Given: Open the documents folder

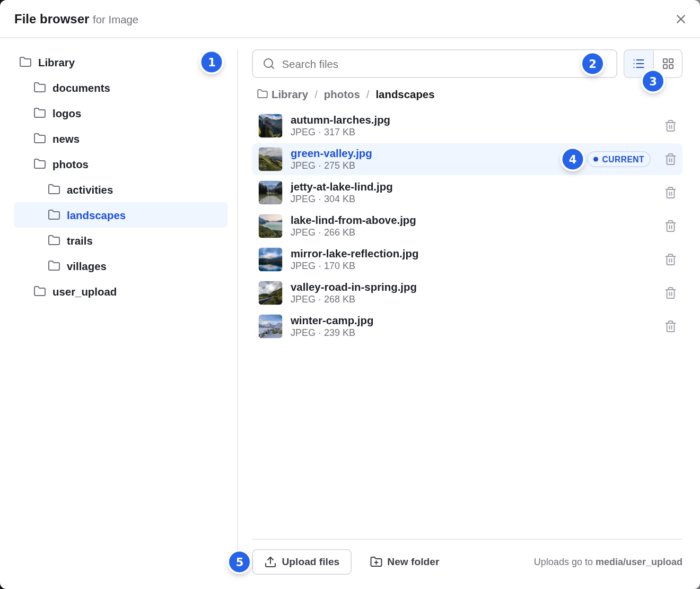Looking at the screenshot, I should (121, 88).
